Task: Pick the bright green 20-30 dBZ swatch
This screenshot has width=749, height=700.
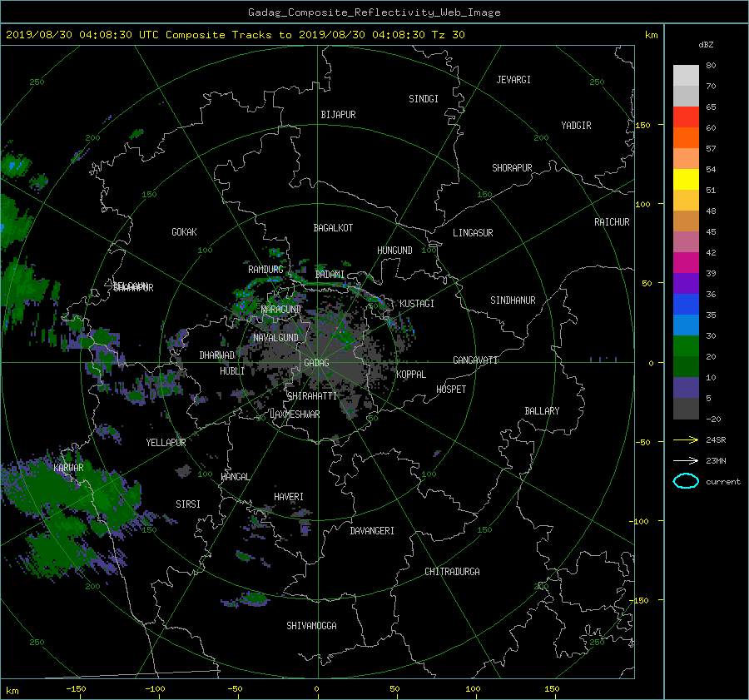Action: (x=686, y=345)
